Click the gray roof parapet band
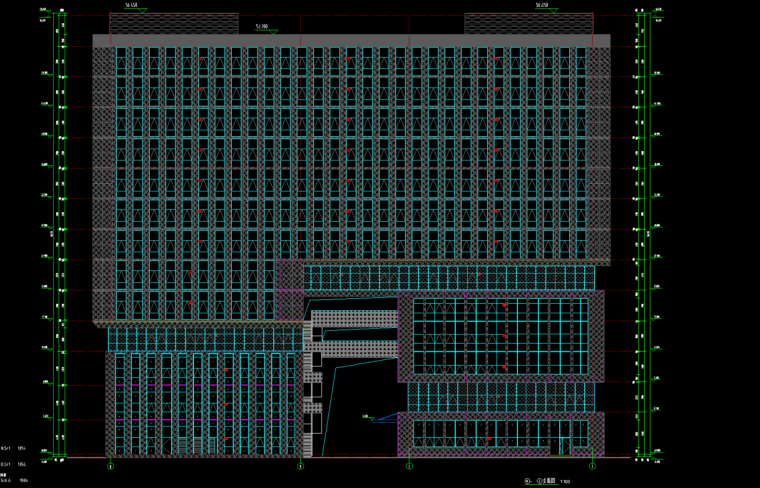Viewport: 760px width, 488px height. click(x=350, y=40)
